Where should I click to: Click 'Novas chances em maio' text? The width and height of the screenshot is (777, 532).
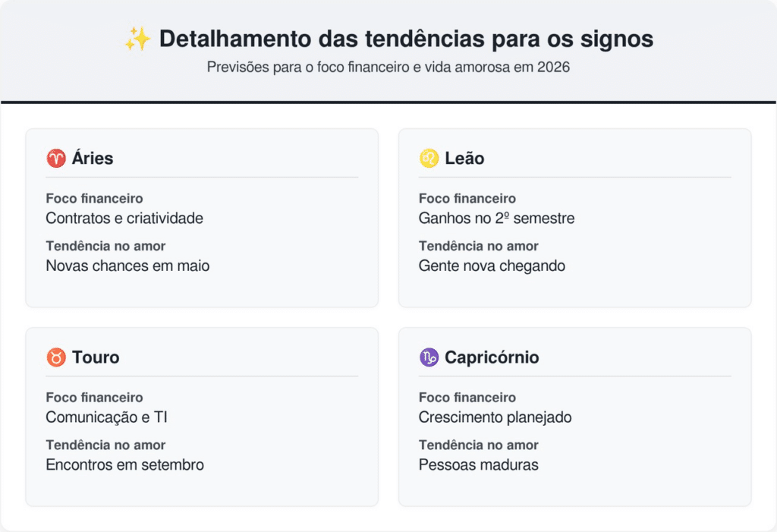tap(127, 266)
